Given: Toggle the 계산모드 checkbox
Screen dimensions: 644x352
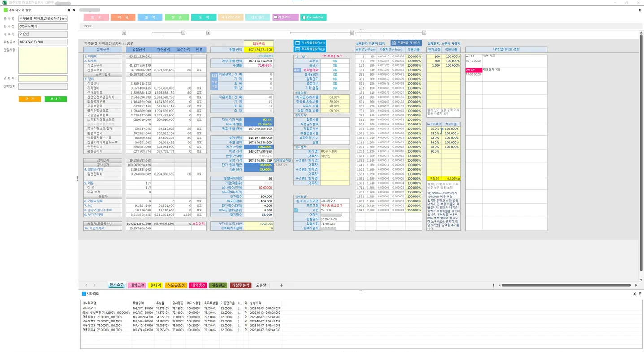Looking at the screenshot, I should pos(276,17).
